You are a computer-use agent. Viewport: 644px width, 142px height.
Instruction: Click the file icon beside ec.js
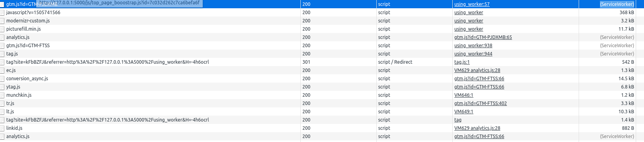coord(2,70)
